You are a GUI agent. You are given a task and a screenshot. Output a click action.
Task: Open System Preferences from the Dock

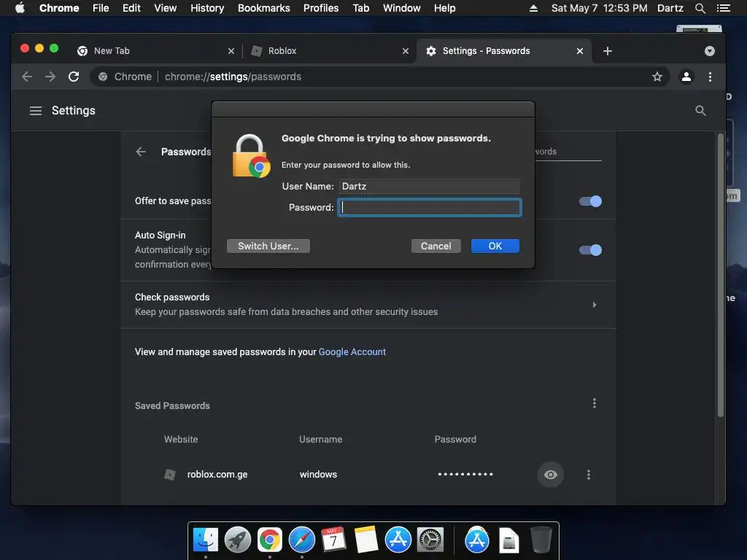pyautogui.click(x=430, y=540)
